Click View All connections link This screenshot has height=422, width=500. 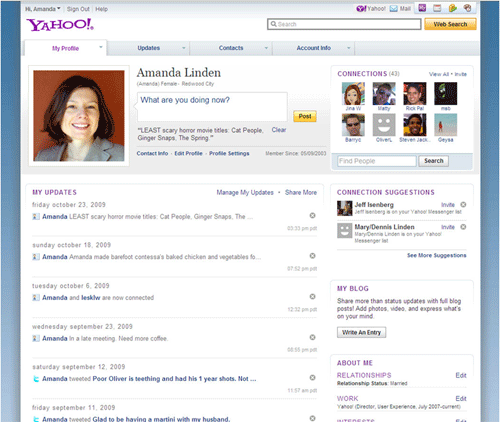pyautogui.click(x=439, y=74)
